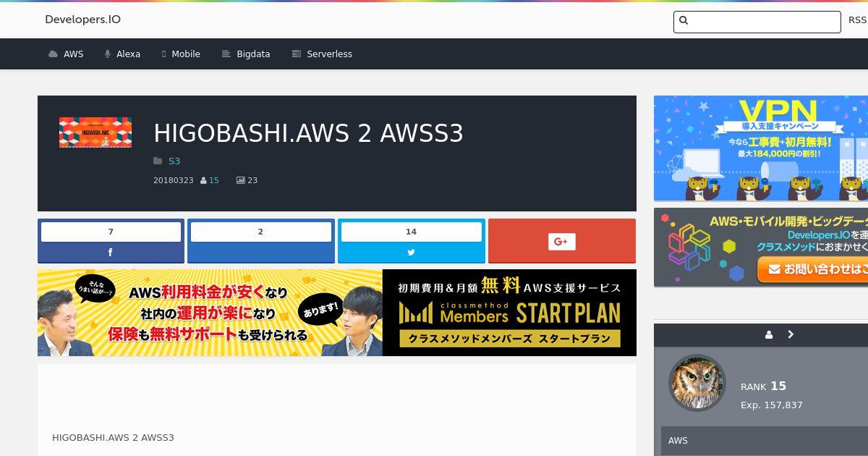868x456 pixels.
Task: Open the AWS menu item
Action: tap(73, 54)
